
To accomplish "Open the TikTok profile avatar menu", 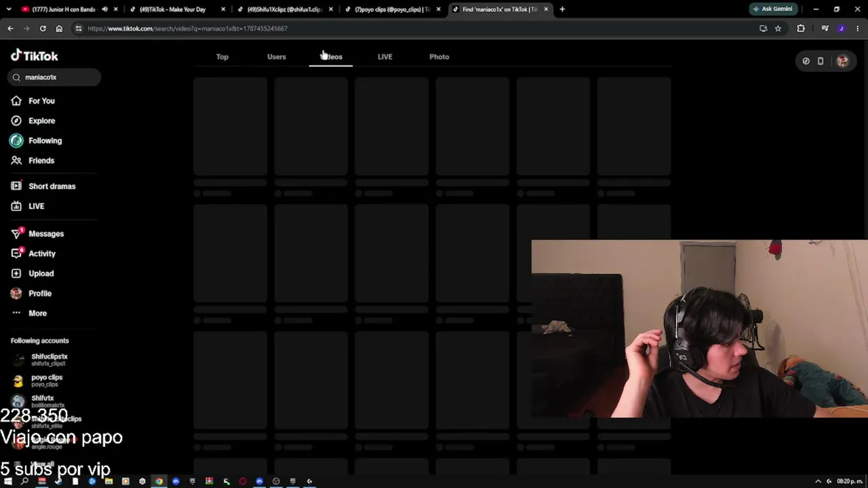I will click(842, 61).
